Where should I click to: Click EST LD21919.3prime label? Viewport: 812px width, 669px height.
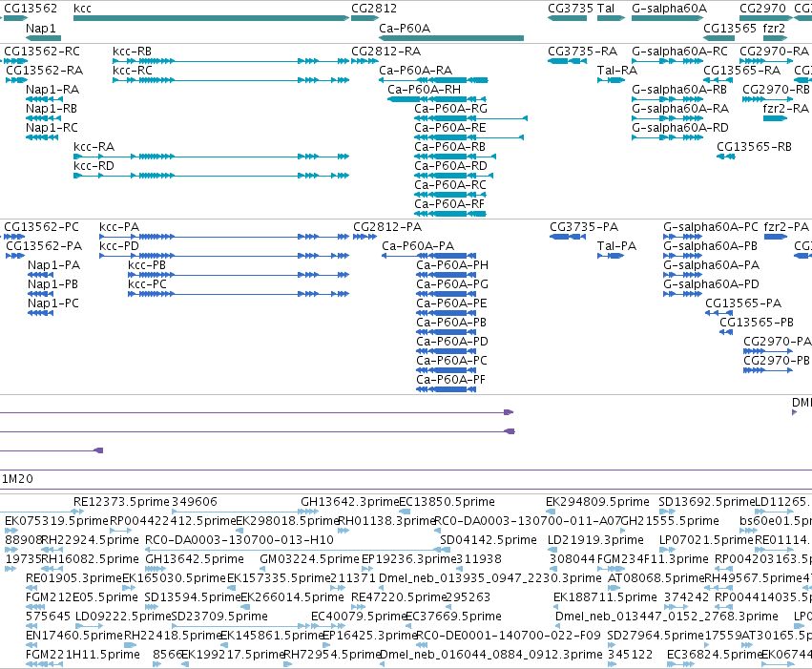click(595, 540)
